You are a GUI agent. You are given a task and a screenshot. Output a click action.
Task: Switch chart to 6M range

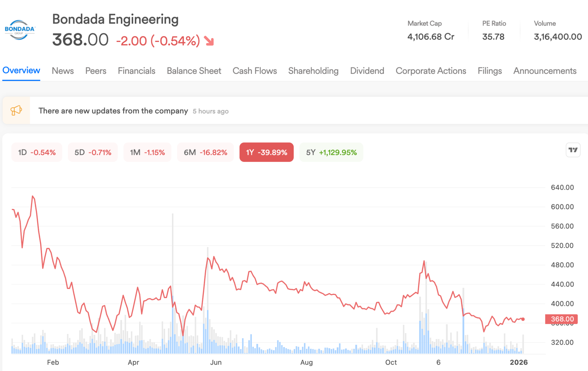coord(205,152)
